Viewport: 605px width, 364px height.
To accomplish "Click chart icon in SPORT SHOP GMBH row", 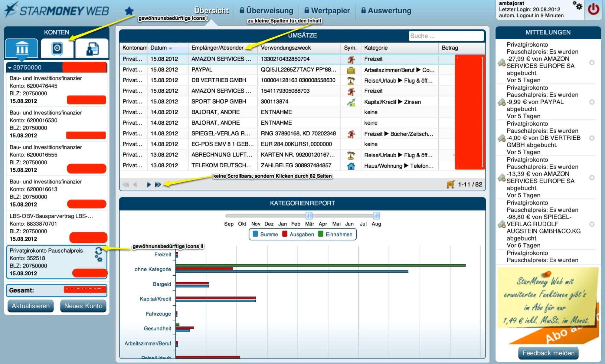I will (x=351, y=102).
